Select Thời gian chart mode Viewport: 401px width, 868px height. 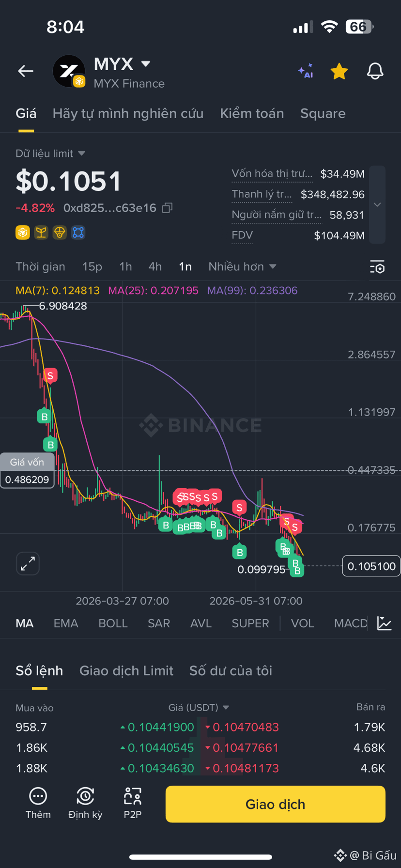(40, 266)
